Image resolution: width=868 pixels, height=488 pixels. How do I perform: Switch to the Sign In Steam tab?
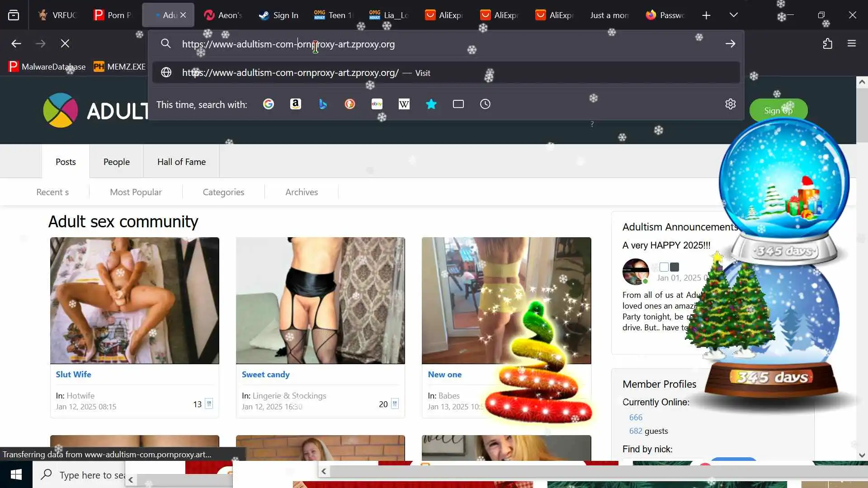click(278, 15)
